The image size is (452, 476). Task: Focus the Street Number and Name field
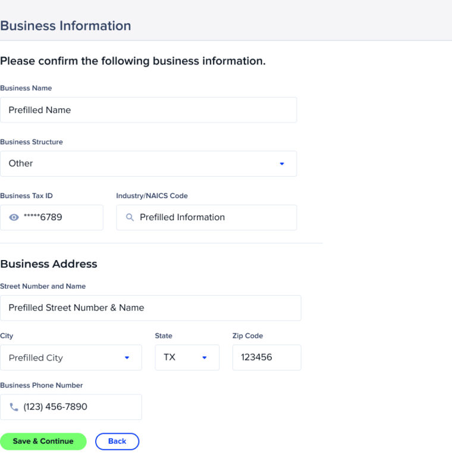click(x=150, y=308)
